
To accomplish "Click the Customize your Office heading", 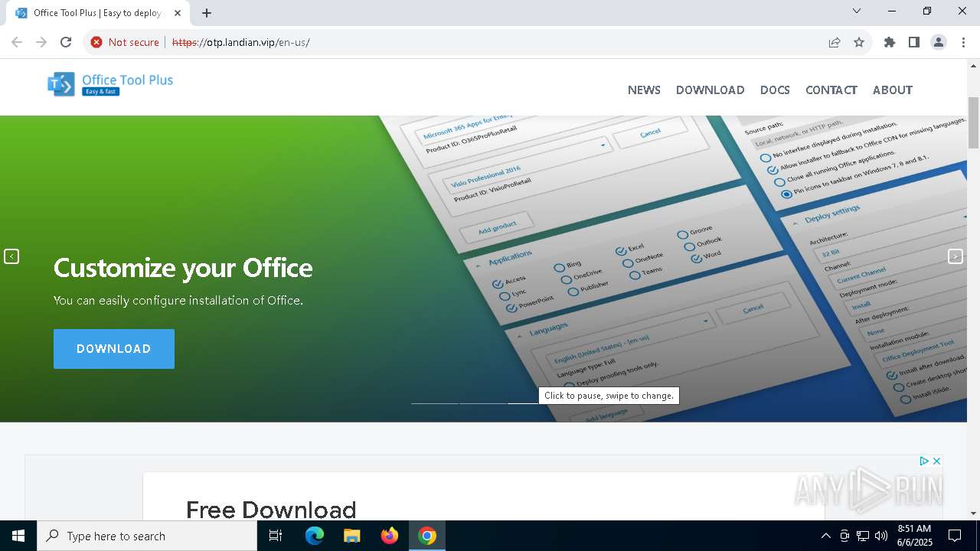I will (x=183, y=268).
